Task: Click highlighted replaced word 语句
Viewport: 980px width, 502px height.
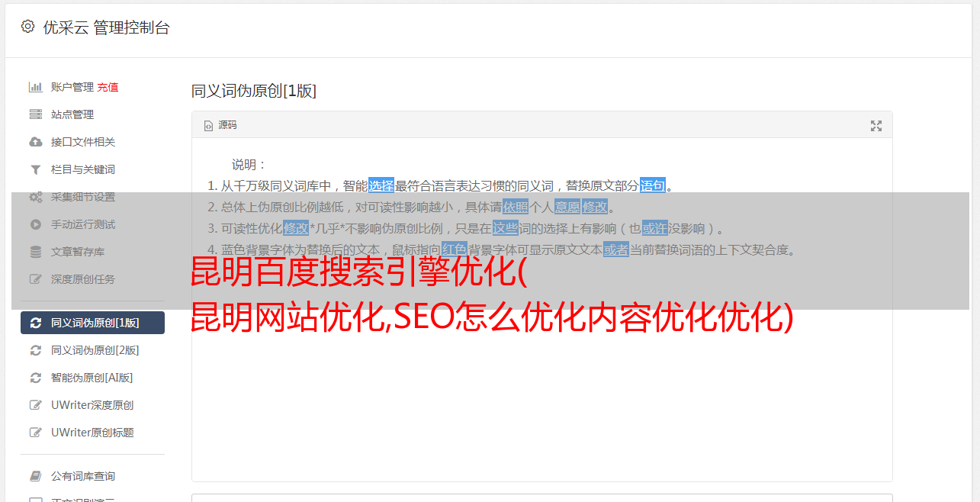Action: (653, 185)
